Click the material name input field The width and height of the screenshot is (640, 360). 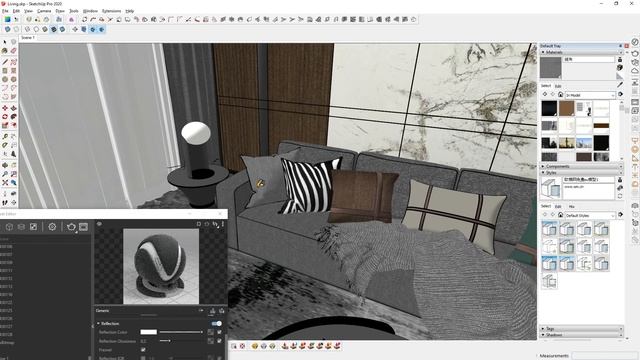(x=589, y=60)
